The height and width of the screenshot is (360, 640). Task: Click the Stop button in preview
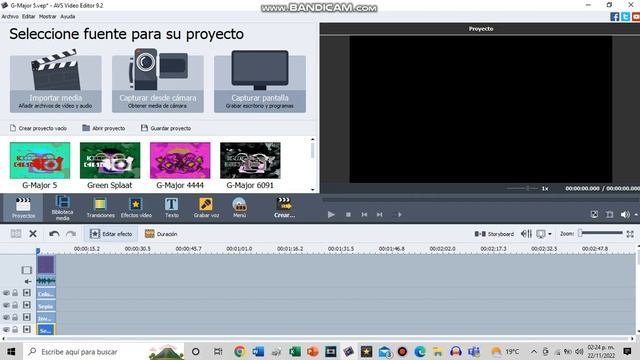coord(348,214)
